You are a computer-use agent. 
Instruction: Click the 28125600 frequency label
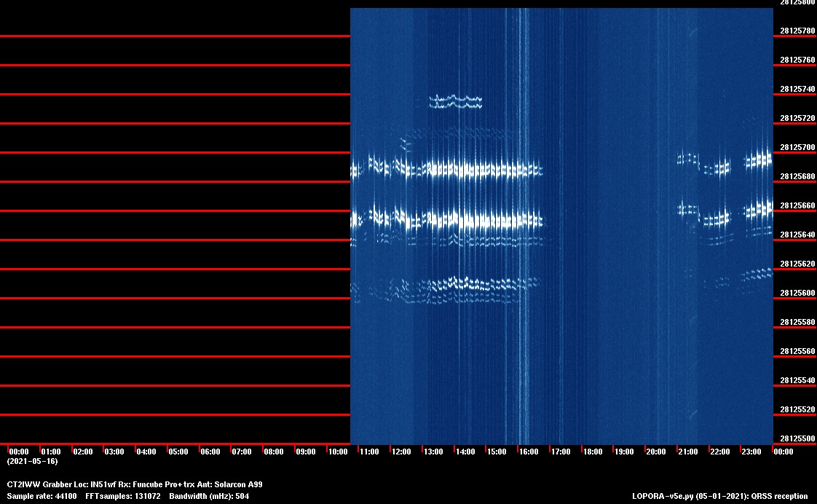[x=798, y=294]
